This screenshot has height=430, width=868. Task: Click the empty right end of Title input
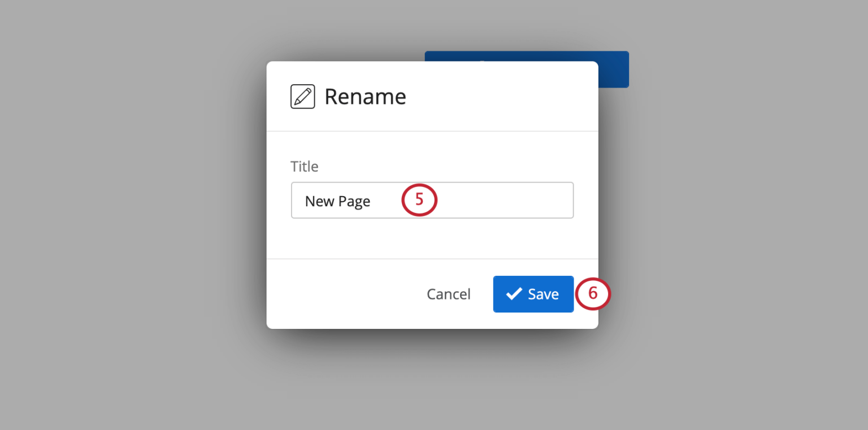[542, 200]
